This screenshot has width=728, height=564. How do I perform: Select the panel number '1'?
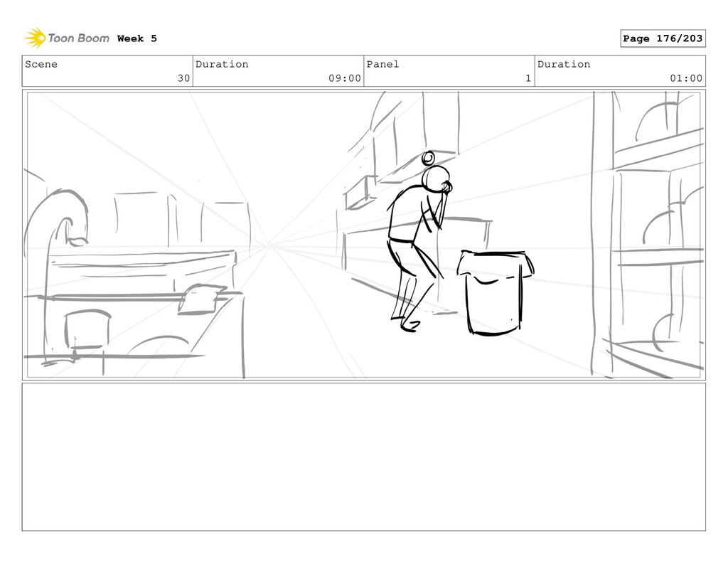tap(528, 78)
